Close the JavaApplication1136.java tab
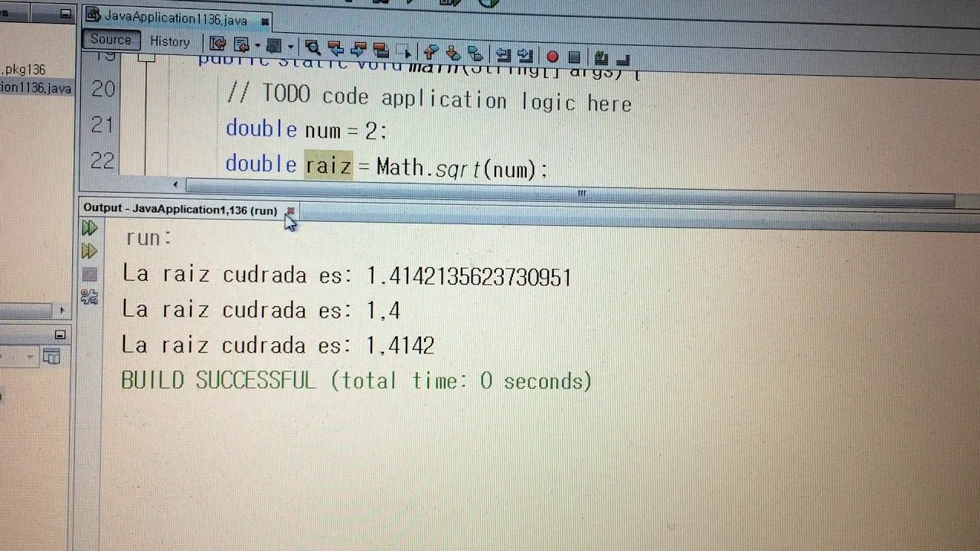 pos(265,21)
